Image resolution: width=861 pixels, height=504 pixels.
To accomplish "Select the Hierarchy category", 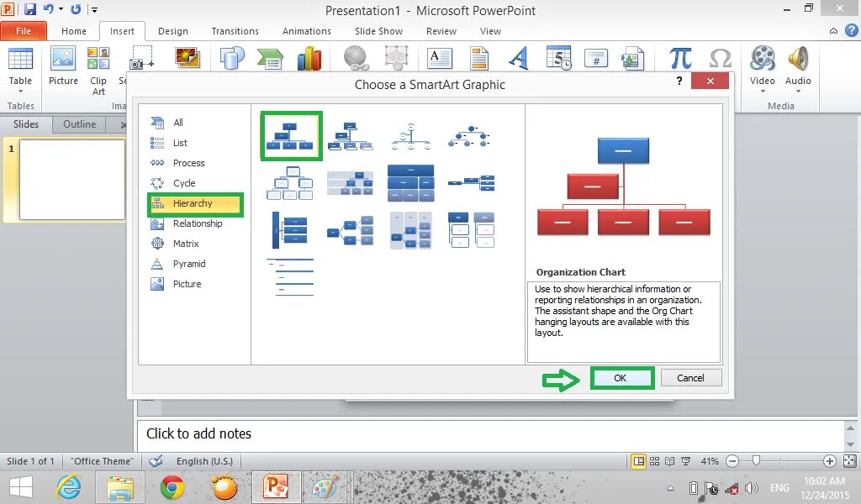I will point(194,203).
